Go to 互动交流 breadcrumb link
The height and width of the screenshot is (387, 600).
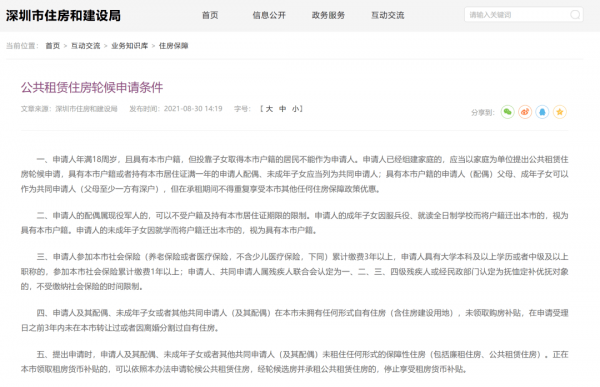tap(86, 46)
